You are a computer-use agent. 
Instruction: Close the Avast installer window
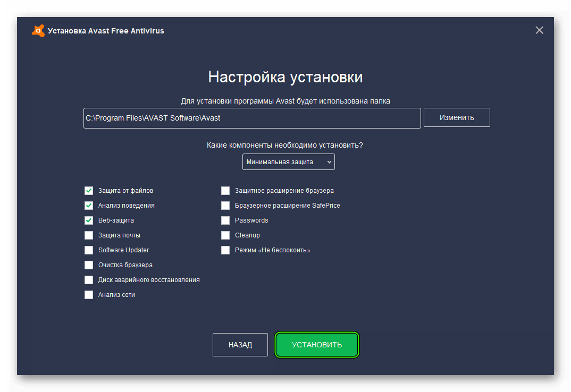[539, 30]
